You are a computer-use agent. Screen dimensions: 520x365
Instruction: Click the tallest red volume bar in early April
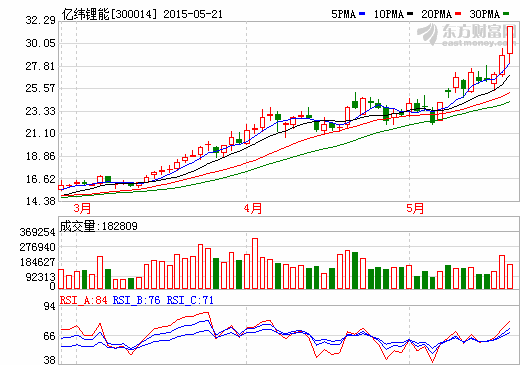pyautogui.click(x=255, y=263)
